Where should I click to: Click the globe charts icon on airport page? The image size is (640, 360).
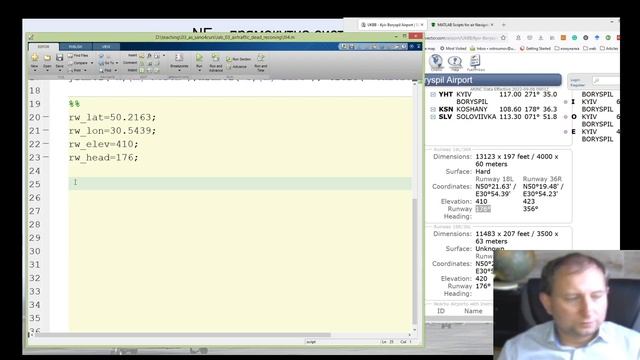click(x=436, y=62)
